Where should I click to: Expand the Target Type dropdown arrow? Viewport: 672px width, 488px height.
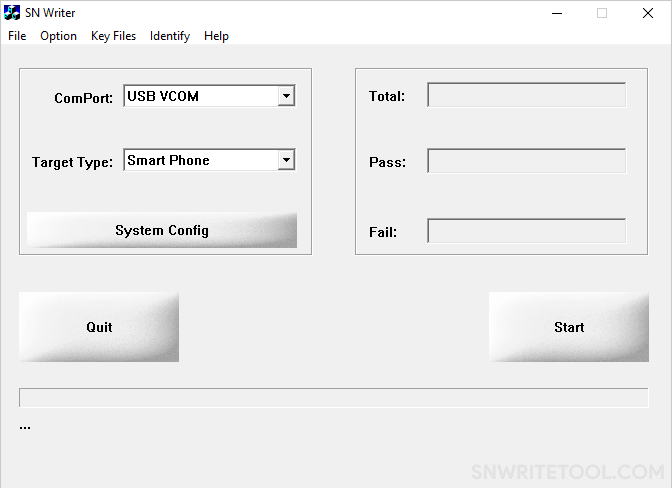(286, 160)
